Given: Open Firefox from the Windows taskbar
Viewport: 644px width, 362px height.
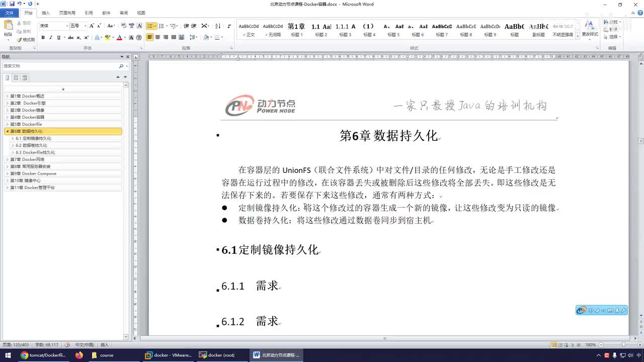Looking at the screenshot, I should (x=79, y=355).
